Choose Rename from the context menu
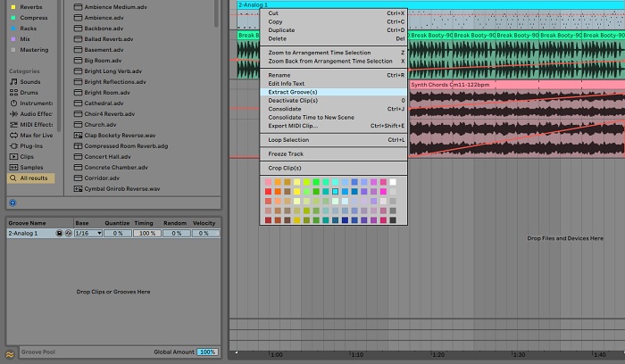 [x=333, y=75]
